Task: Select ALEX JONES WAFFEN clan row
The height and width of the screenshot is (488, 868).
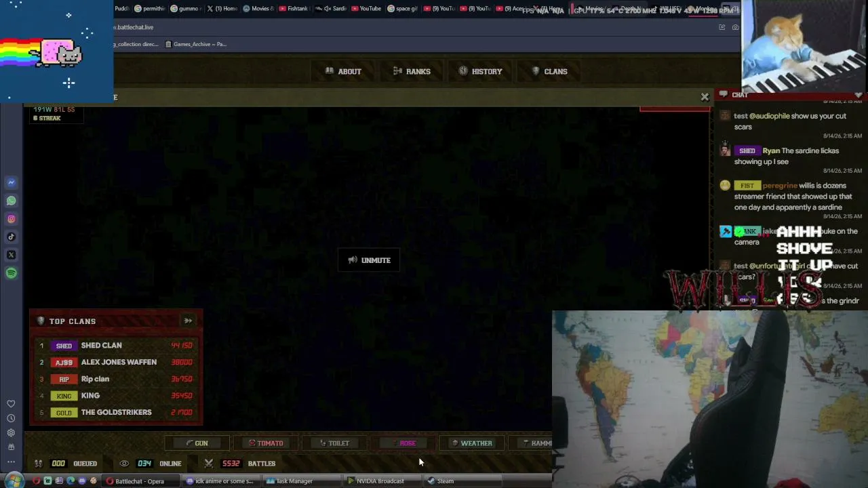Action: (116, 363)
